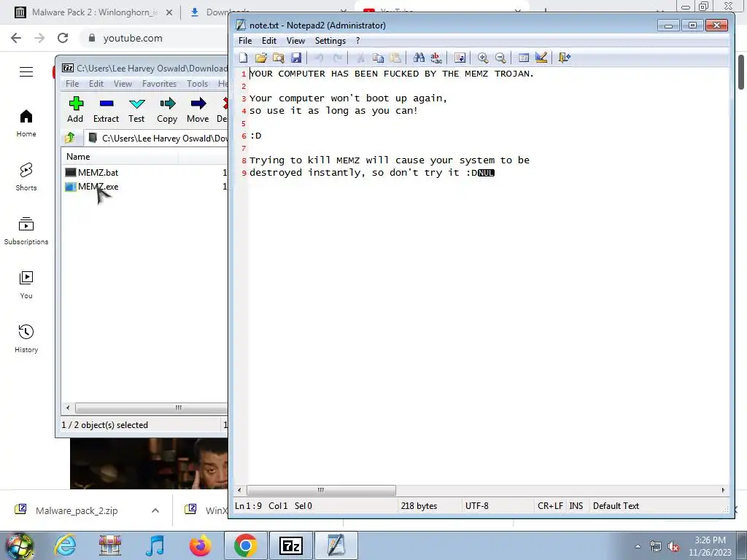Click the Open file icon in Notepad2

coord(261,58)
